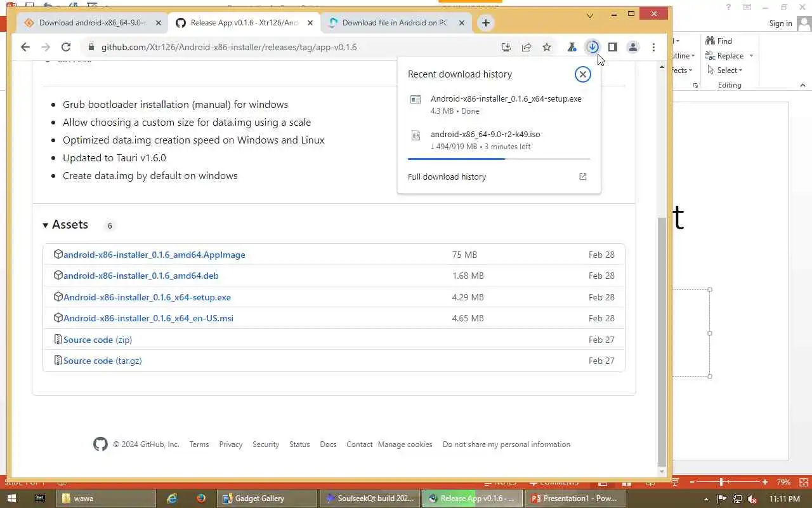
Task: Open the Chrome labs flask icon
Action: (x=572, y=47)
